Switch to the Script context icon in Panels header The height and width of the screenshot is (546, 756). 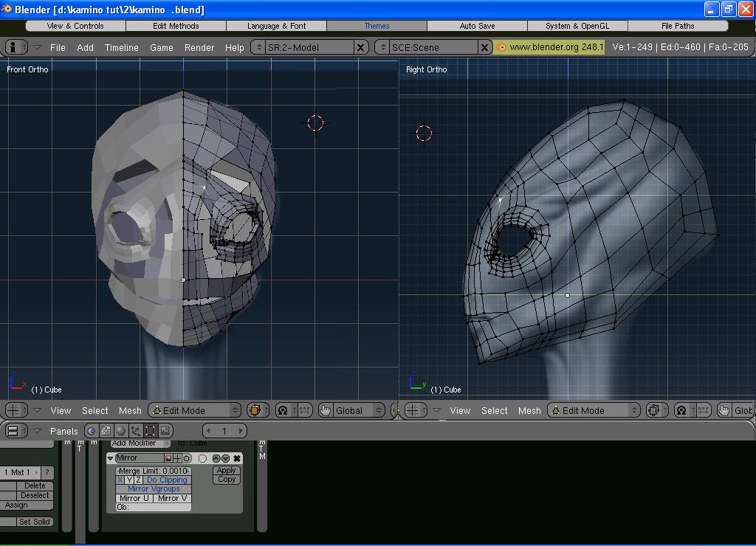[106, 431]
